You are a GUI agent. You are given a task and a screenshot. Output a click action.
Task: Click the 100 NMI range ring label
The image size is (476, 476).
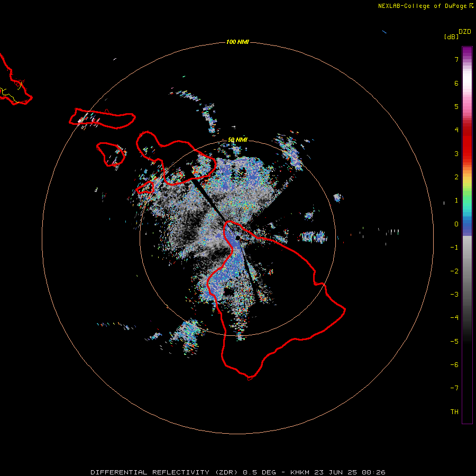click(237, 42)
